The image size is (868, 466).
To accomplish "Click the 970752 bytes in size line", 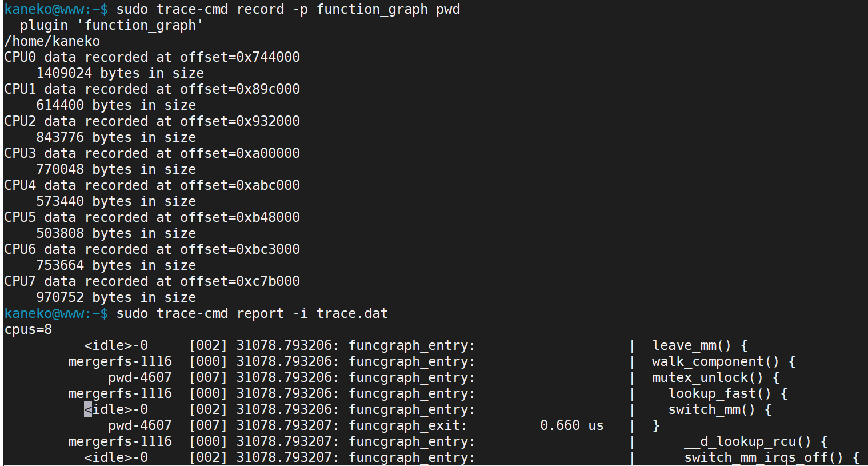I will [116, 297].
